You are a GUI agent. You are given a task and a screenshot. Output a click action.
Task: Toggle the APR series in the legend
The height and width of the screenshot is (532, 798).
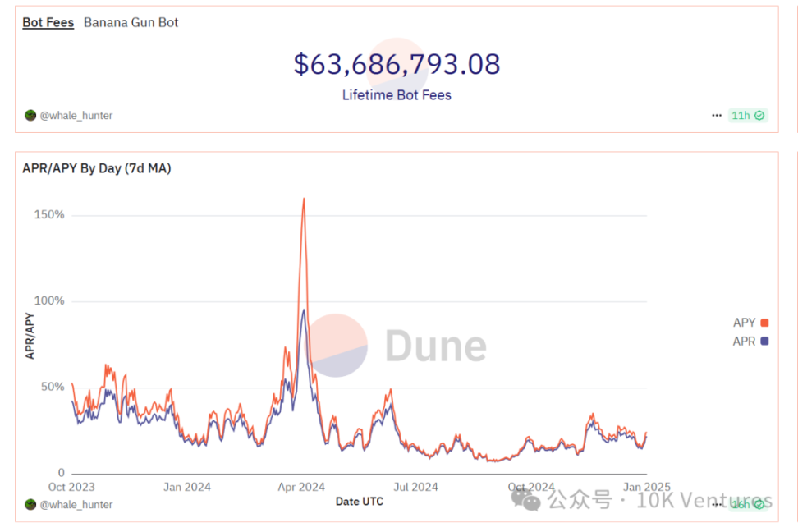tap(750, 341)
